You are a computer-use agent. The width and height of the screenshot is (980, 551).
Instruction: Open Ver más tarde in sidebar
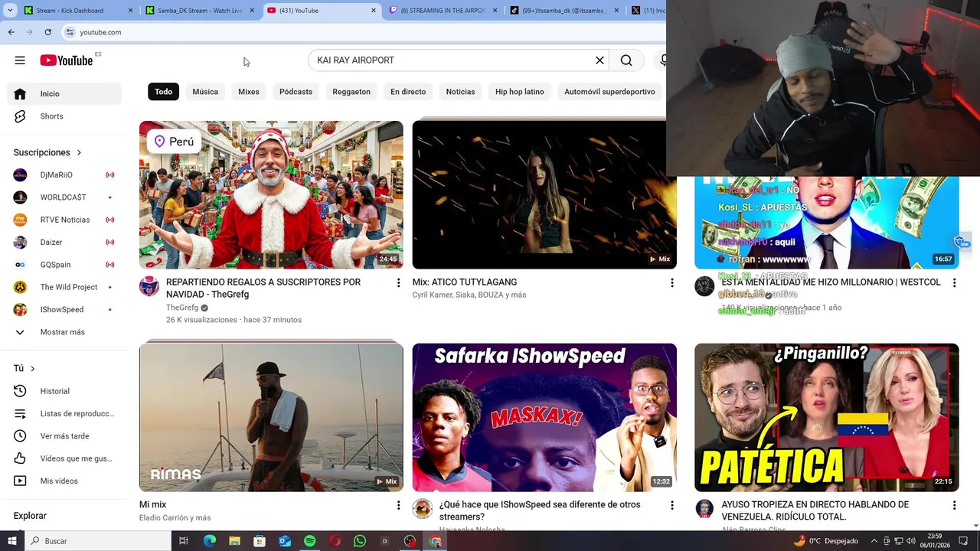(64, 436)
